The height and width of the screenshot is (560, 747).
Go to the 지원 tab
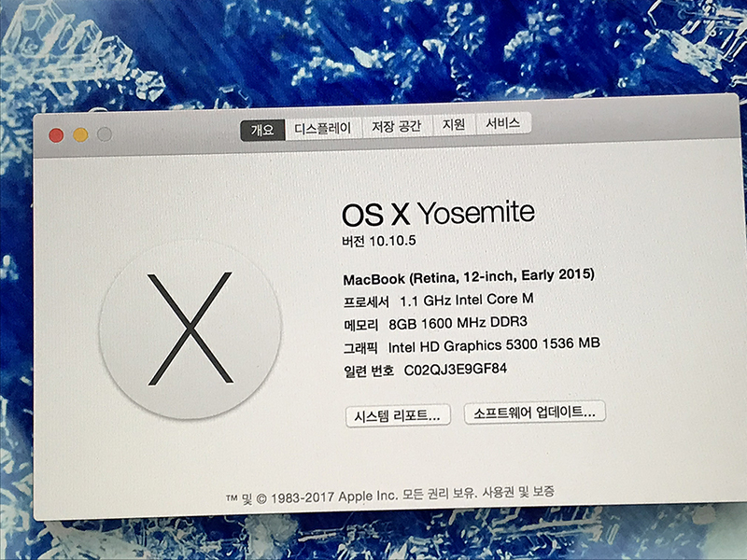tap(455, 125)
